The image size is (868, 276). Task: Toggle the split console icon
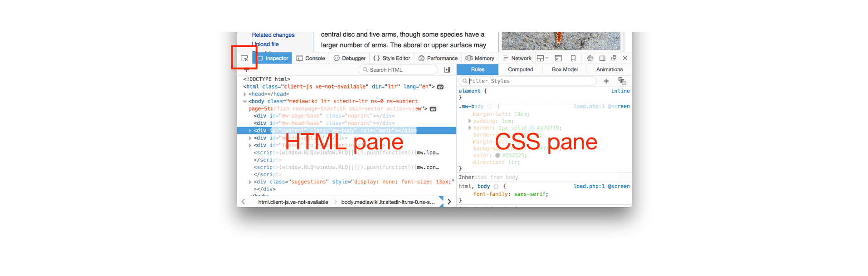click(558, 58)
